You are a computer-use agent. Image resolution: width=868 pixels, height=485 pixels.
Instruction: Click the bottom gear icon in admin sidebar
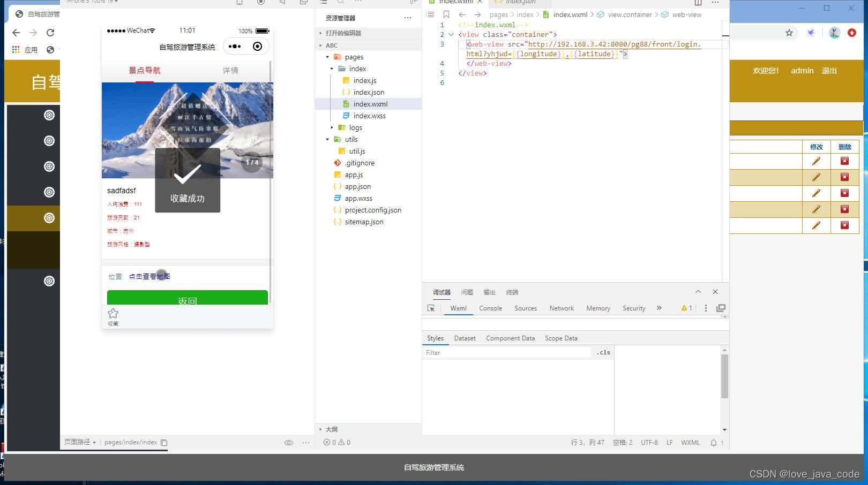pos(49,281)
